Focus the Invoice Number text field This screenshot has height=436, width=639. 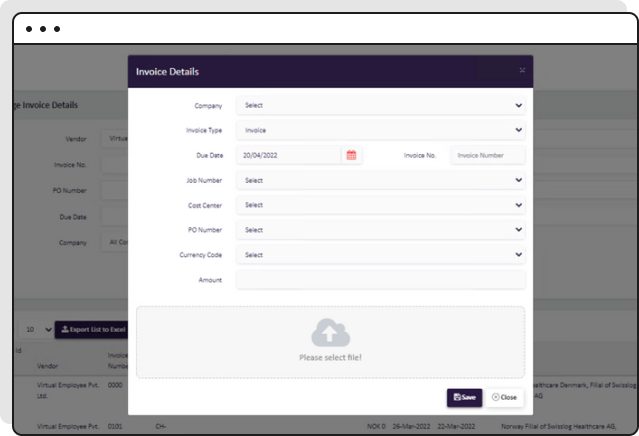(487, 155)
